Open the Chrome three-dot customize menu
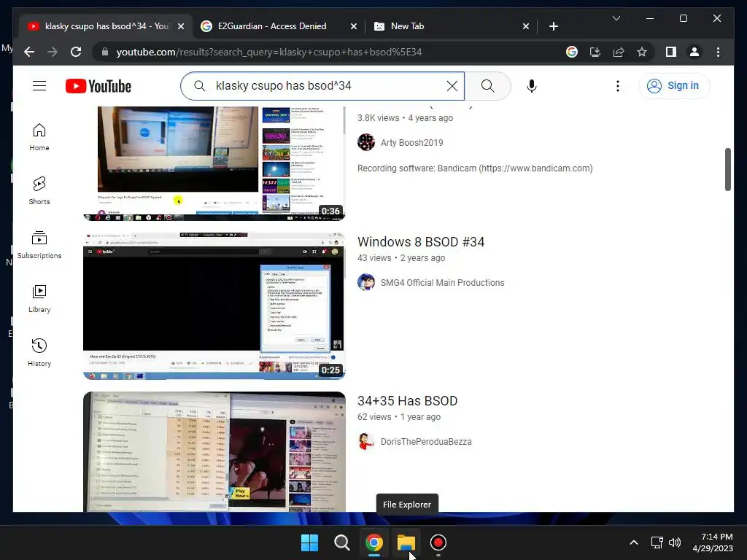The image size is (747, 560). point(718,52)
